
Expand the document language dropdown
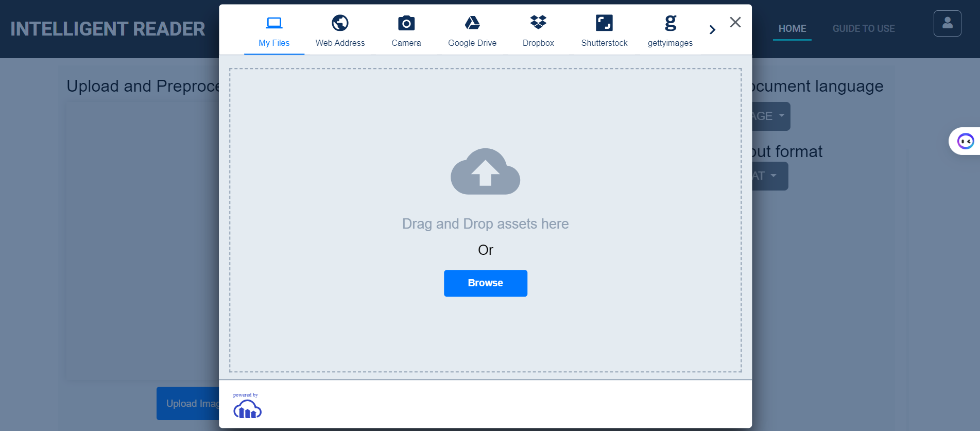click(770, 116)
